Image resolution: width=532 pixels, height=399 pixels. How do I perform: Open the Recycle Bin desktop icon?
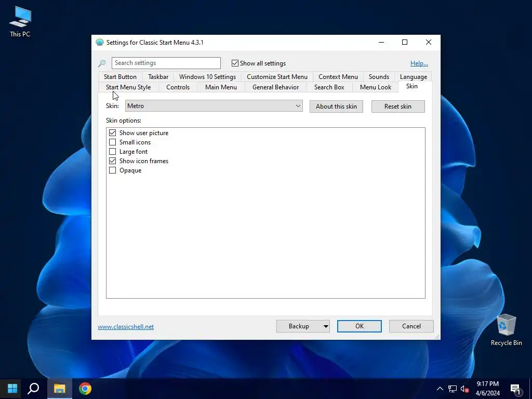point(506,330)
